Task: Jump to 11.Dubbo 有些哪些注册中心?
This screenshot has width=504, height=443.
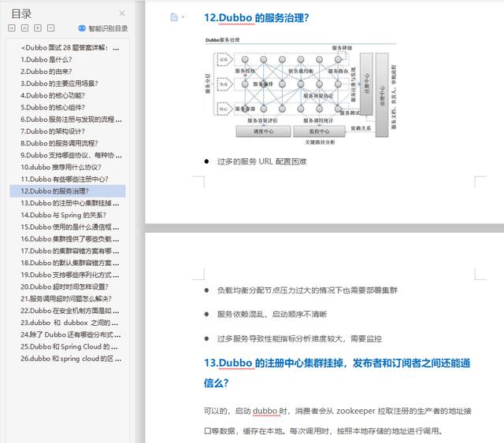Action: click(65, 179)
